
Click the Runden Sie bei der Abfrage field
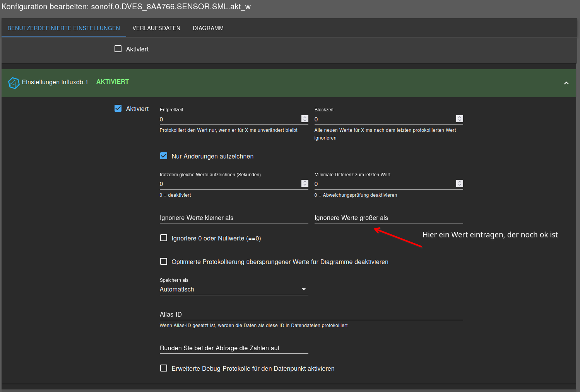(234, 348)
